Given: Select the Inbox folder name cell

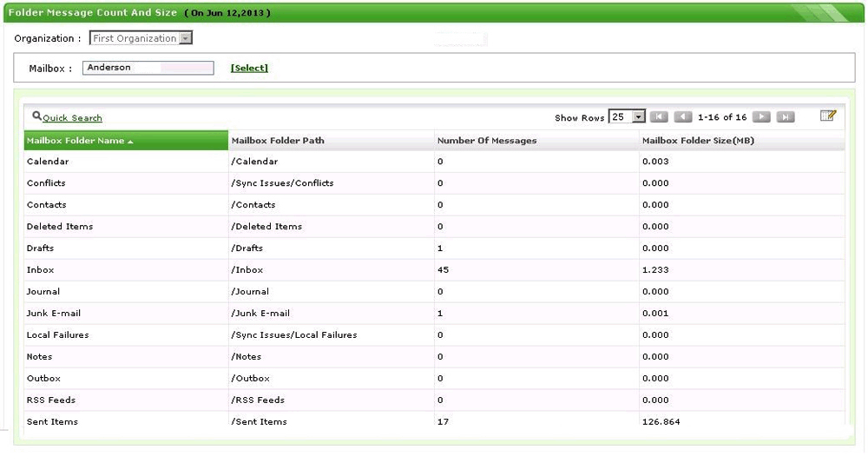Looking at the screenshot, I should click(126, 270).
